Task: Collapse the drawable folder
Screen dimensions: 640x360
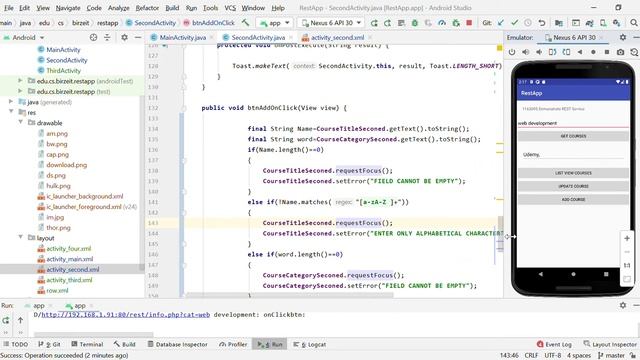Action: (20, 122)
